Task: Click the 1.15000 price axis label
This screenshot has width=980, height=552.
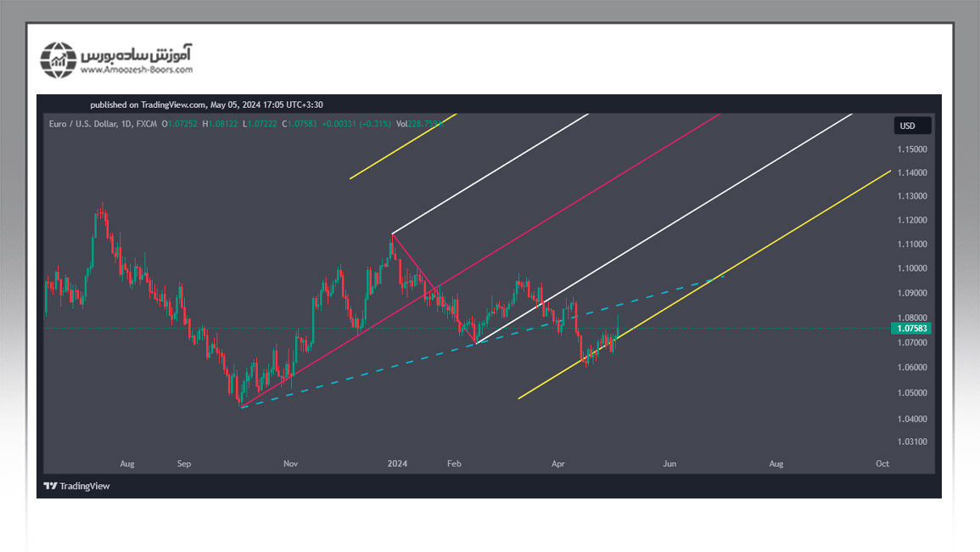Action: click(x=912, y=149)
